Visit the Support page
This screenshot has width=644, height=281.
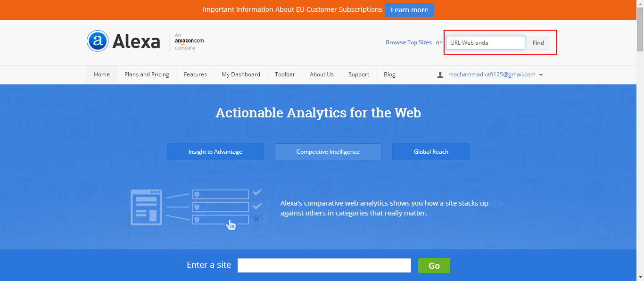(x=359, y=74)
